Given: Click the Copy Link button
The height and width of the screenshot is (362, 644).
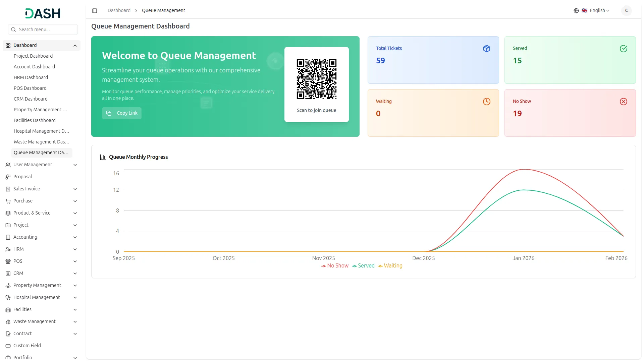Looking at the screenshot, I should (121, 113).
